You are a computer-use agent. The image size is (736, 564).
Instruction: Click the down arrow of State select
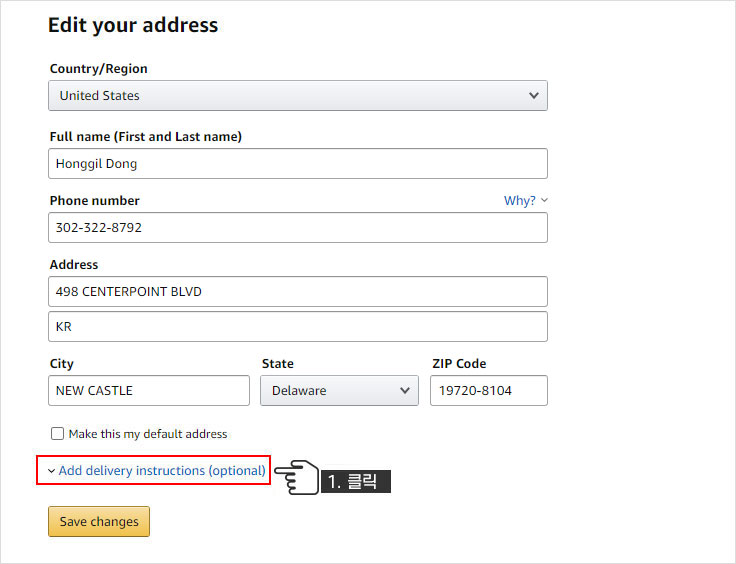pyautogui.click(x=405, y=391)
